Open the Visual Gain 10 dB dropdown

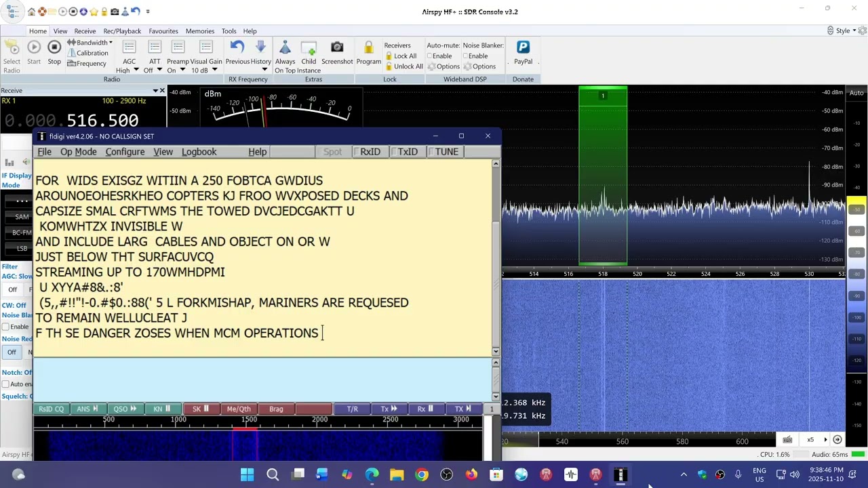(214, 70)
